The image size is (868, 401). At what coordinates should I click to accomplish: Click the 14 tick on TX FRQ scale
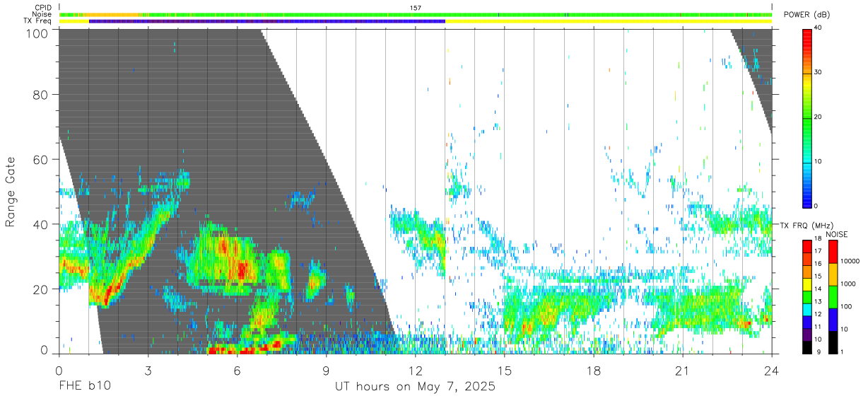click(x=820, y=290)
